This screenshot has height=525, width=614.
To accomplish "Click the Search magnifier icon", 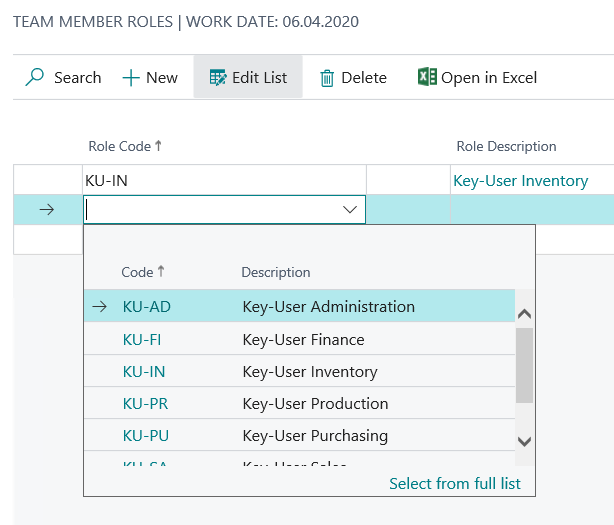I will (x=35, y=77).
